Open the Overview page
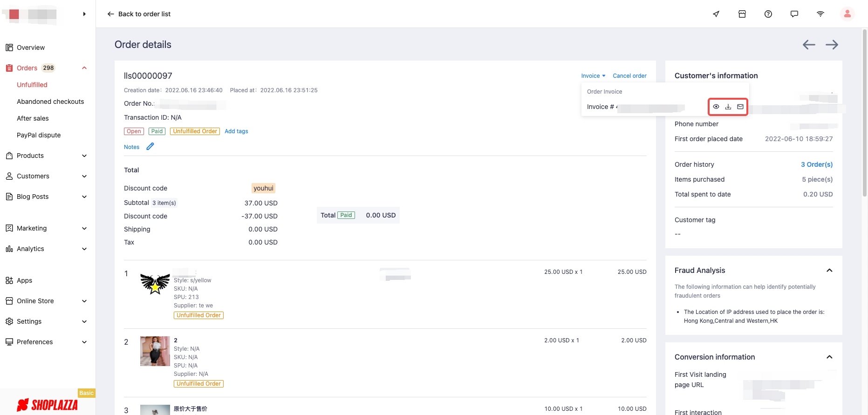The image size is (868, 415). coord(31,48)
